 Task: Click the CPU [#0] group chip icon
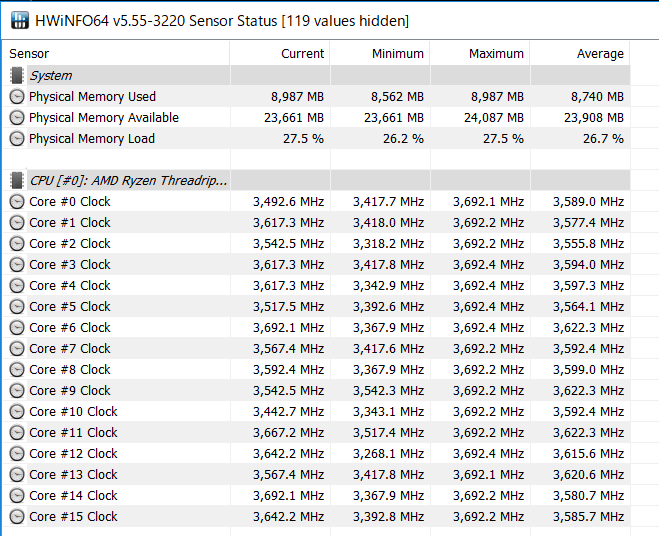click(x=17, y=180)
